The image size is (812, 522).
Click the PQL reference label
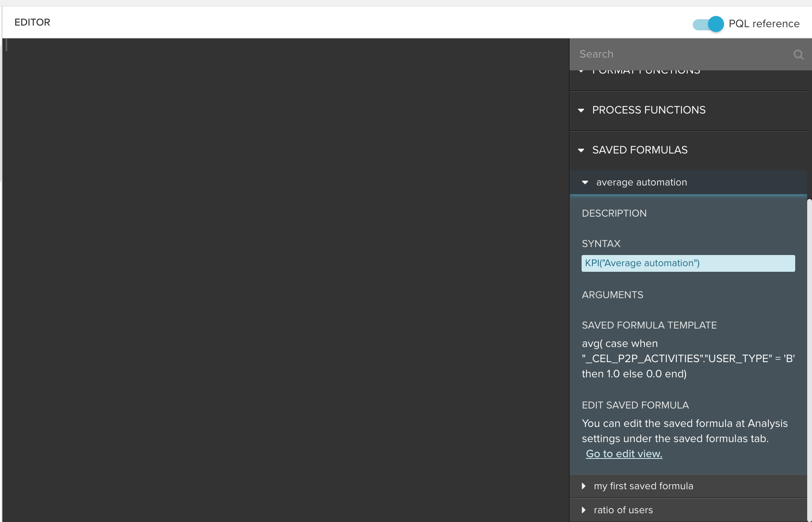764,24
